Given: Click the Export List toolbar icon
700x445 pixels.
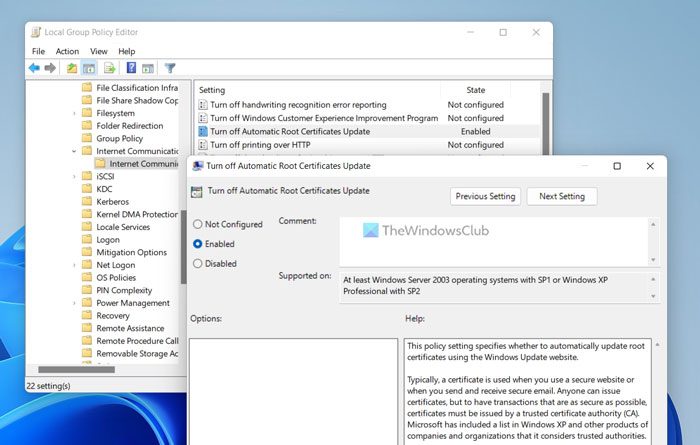Looking at the screenshot, I should coord(109,68).
